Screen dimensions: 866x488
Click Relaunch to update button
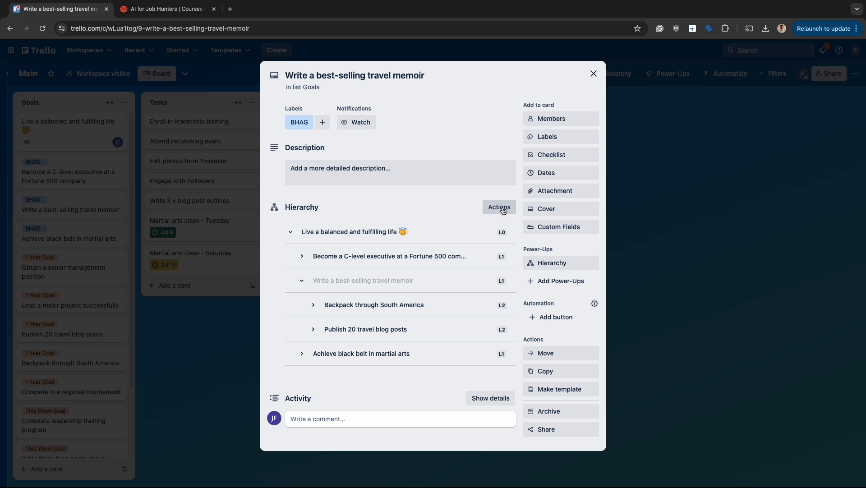(827, 28)
